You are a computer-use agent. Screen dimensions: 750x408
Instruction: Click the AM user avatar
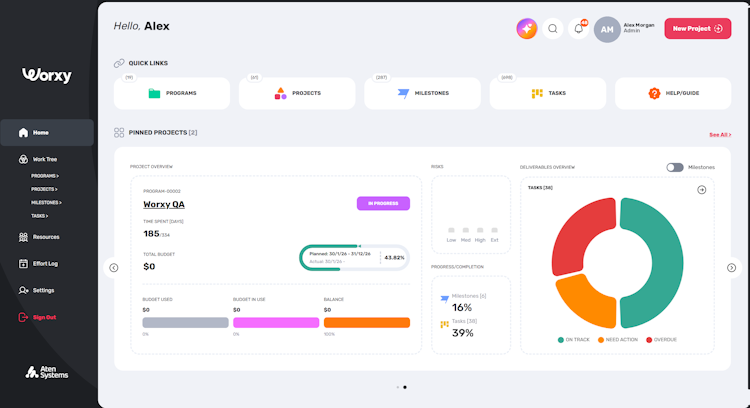[607, 29]
